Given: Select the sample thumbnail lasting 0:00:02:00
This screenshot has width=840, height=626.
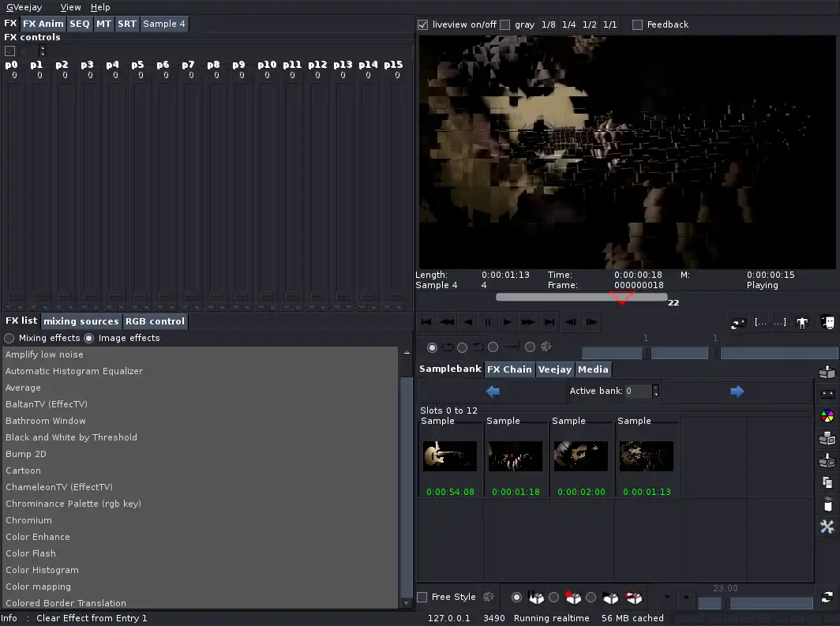Looking at the screenshot, I should [x=581, y=456].
